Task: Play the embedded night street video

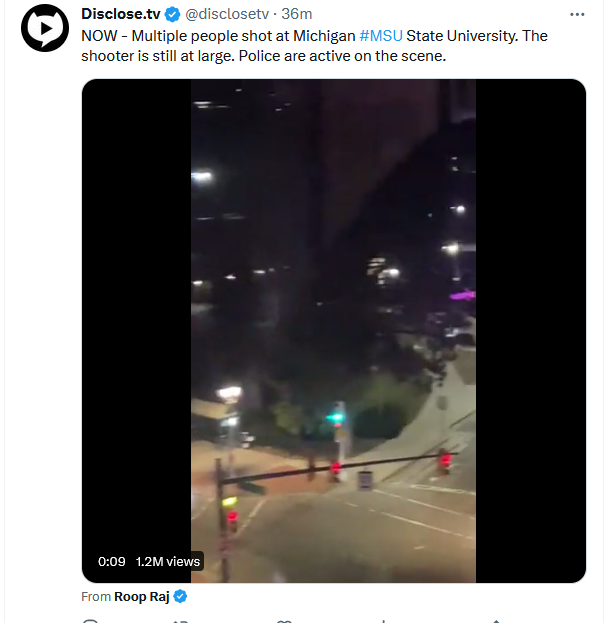Action: [333, 331]
